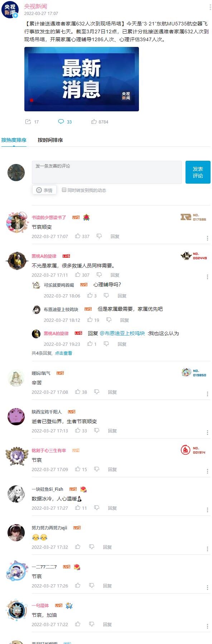Click the share icon under the post
Viewport: 212px width, 644px height.
(28, 122)
